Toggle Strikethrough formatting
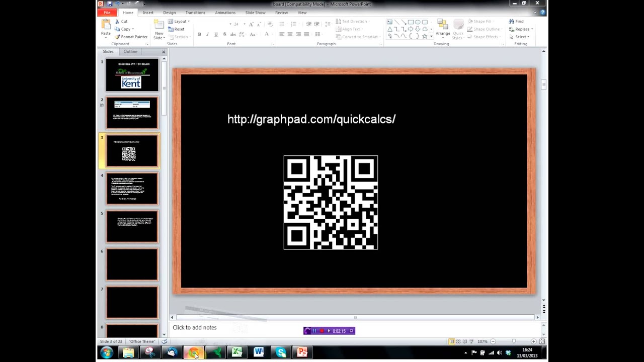Image resolution: width=644 pixels, height=362 pixels. click(232, 34)
